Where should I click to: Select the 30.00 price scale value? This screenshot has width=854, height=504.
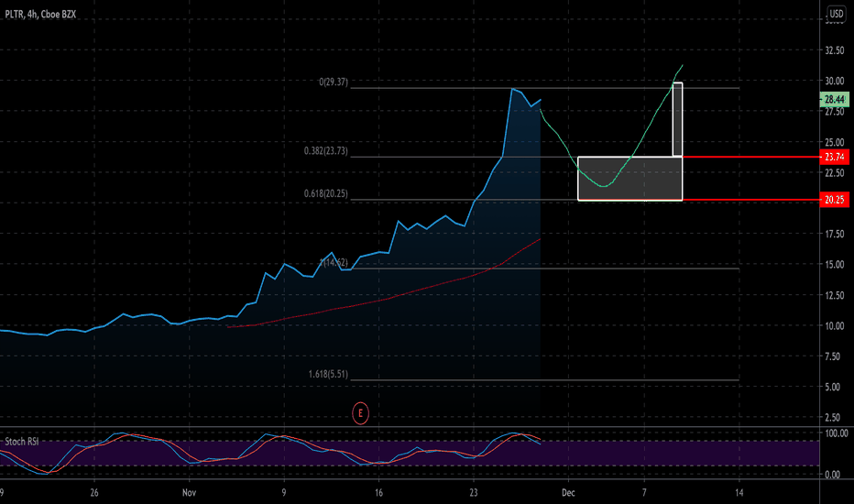(x=835, y=81)
